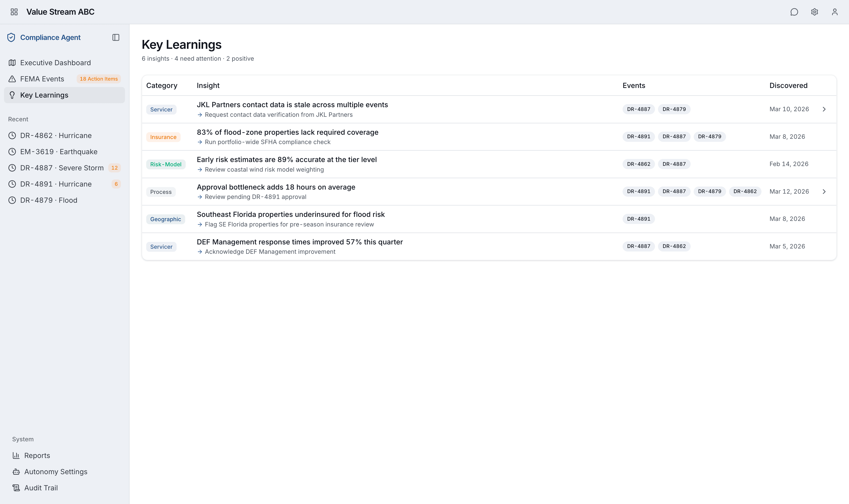Open recent DR-4862 · Hurricane event
This screenshot has height=504, width=849.
click(x=64, y=135)
